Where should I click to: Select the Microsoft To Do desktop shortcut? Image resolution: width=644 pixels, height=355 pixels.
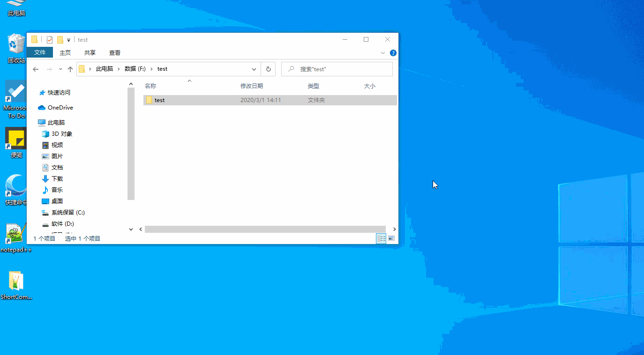(x=15, y=99)
